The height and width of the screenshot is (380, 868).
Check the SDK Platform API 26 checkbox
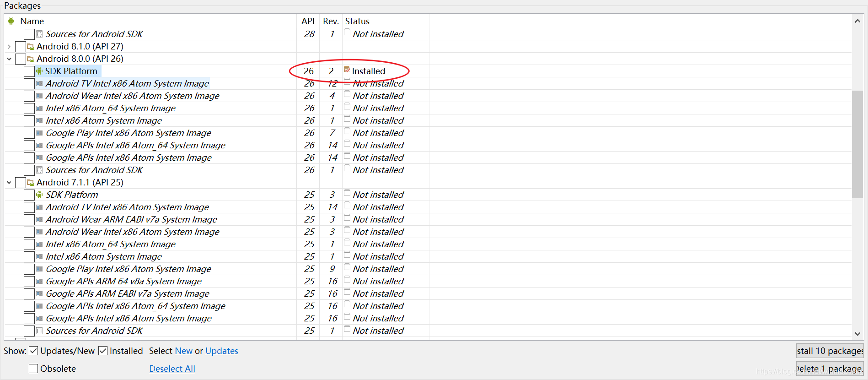[x=29, y=71]
